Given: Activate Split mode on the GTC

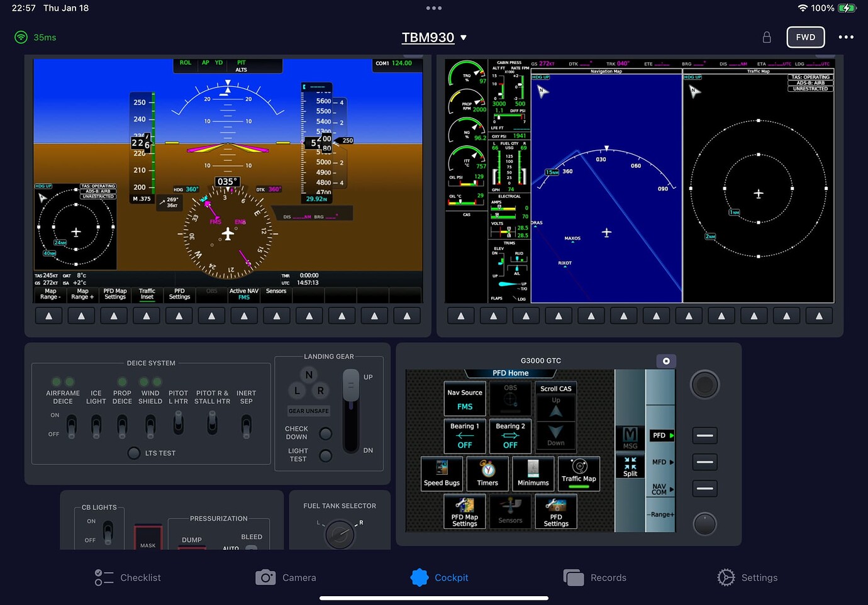Looking at the screenshot, I should pos(630,465).
